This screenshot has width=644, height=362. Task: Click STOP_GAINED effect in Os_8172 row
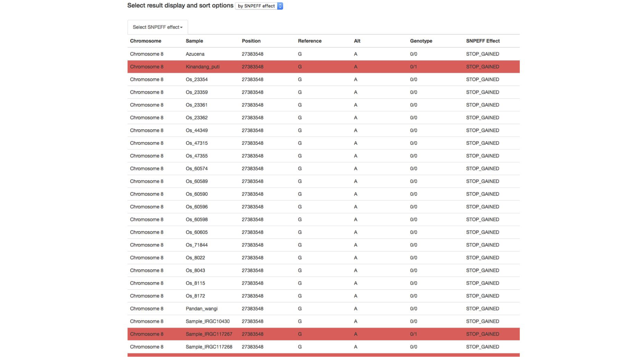483,296
